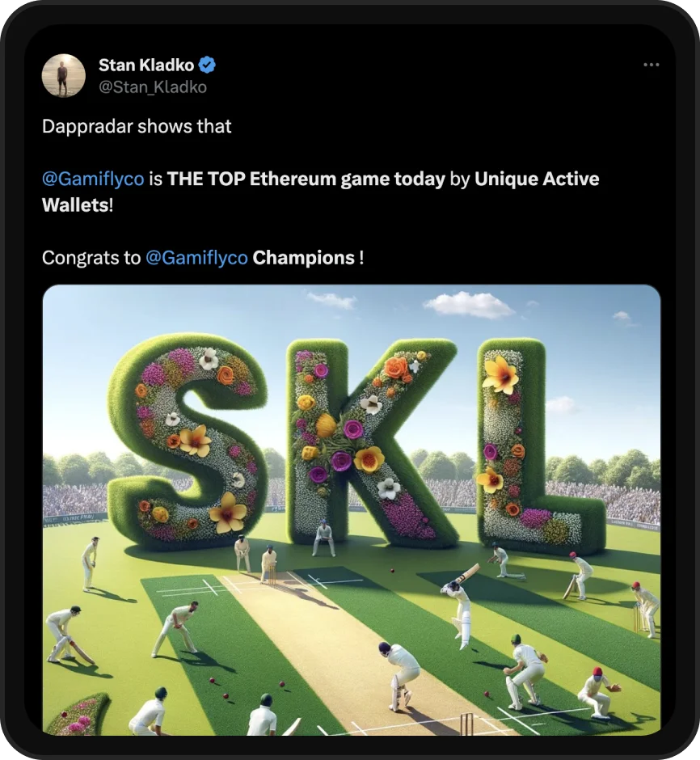700x760 pixels.
Task: Click the bold 'Unique Active' text
Action: tap(537, 179)
